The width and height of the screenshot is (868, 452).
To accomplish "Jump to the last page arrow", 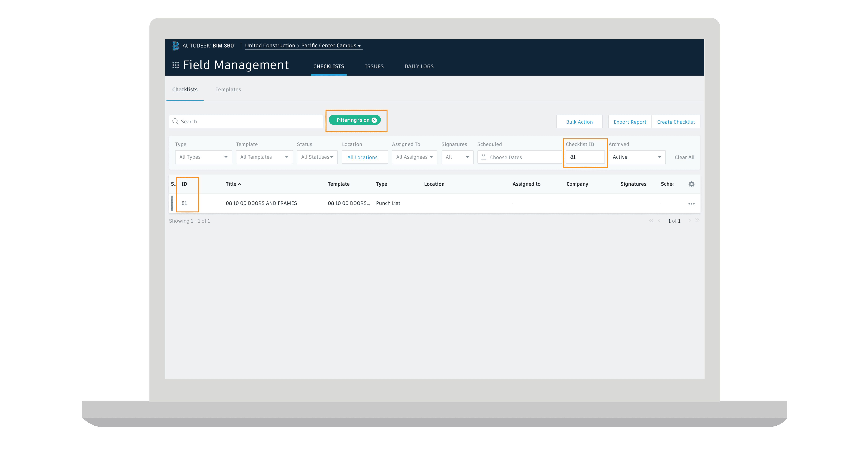I will pyautogui.click(x=697, y=221).
